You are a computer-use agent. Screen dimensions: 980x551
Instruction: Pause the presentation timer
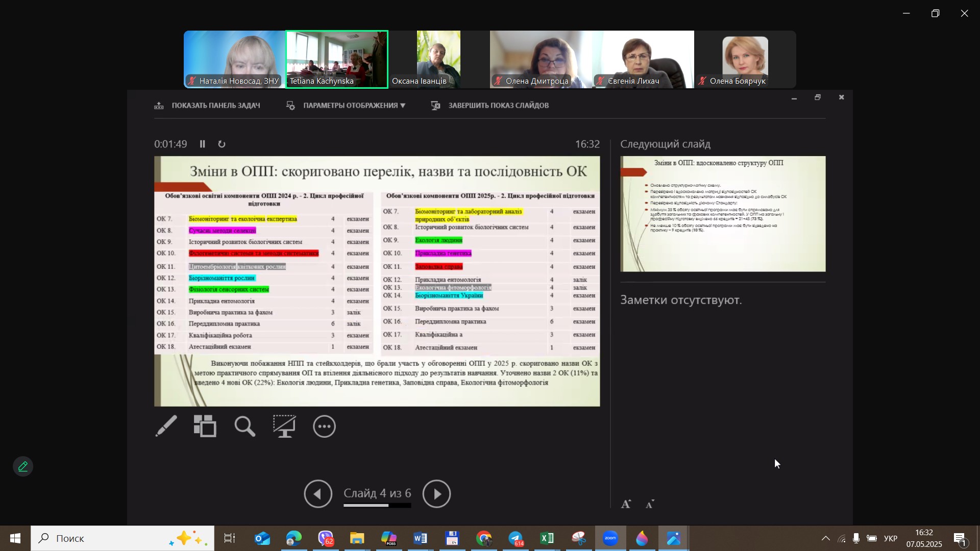[x=202, y=144]
